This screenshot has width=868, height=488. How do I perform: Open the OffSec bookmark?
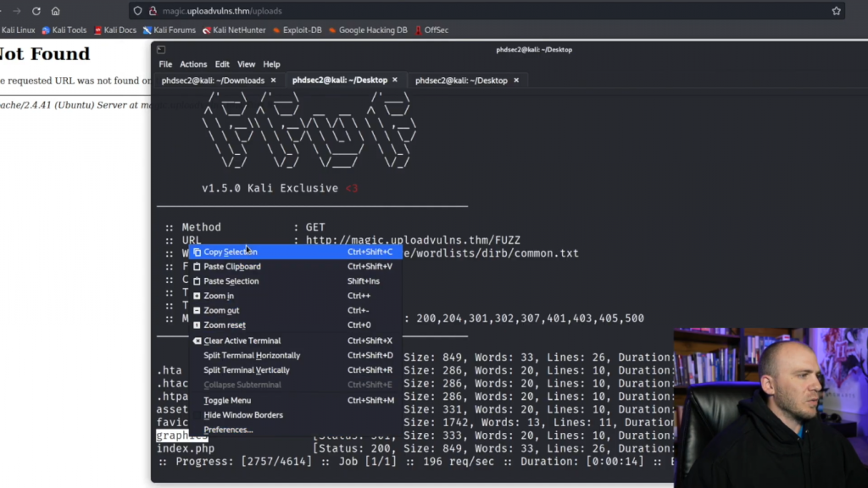pyautogui.click(x=431, y=30)
